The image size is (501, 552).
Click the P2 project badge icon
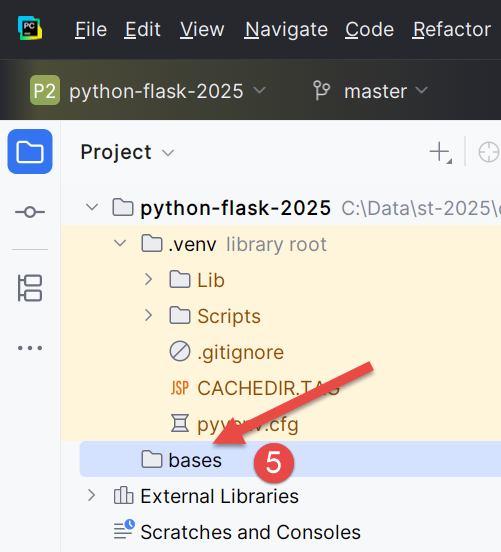click(x=45, y=90)
